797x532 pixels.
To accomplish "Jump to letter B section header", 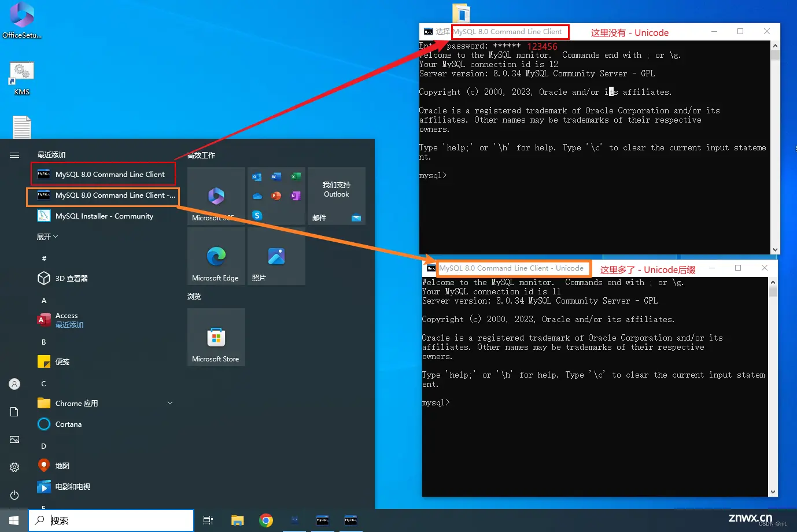I will 44,342.
